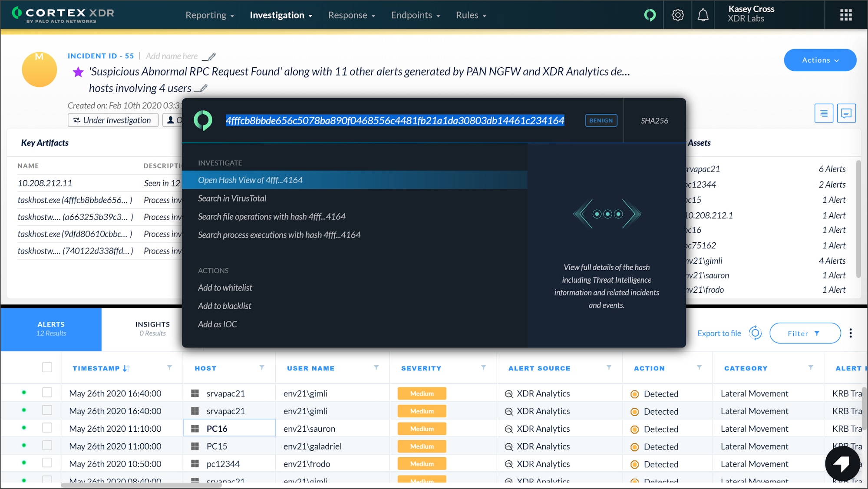Filter the Action column
Screen dimensions: 868x489
699,367
